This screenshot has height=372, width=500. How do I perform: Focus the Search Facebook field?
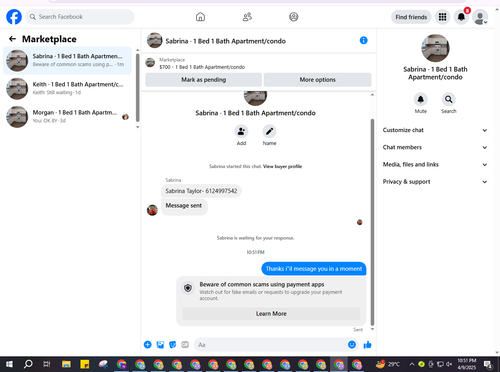pos(80,17)
